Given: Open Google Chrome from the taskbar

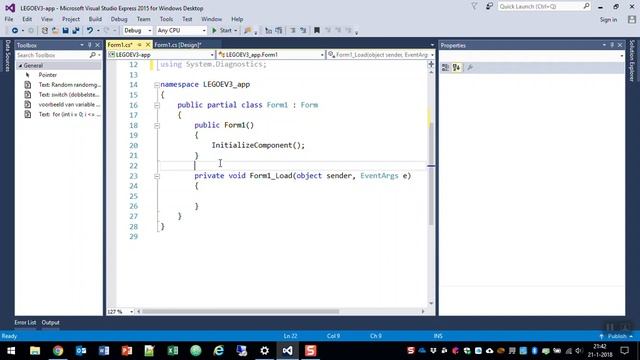Looking at the screenshot, I should (x=58, y=351).
